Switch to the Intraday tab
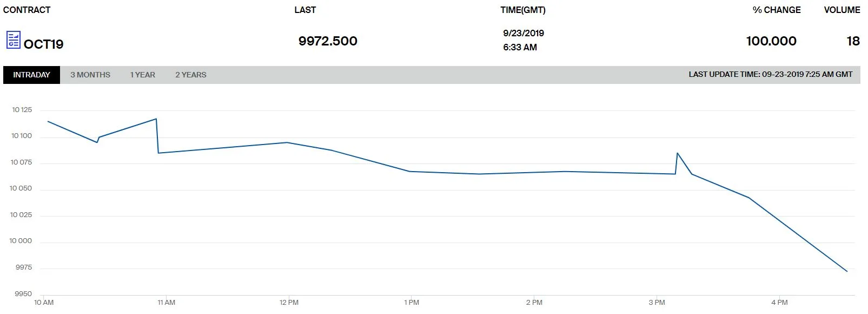 coord(31,75)
